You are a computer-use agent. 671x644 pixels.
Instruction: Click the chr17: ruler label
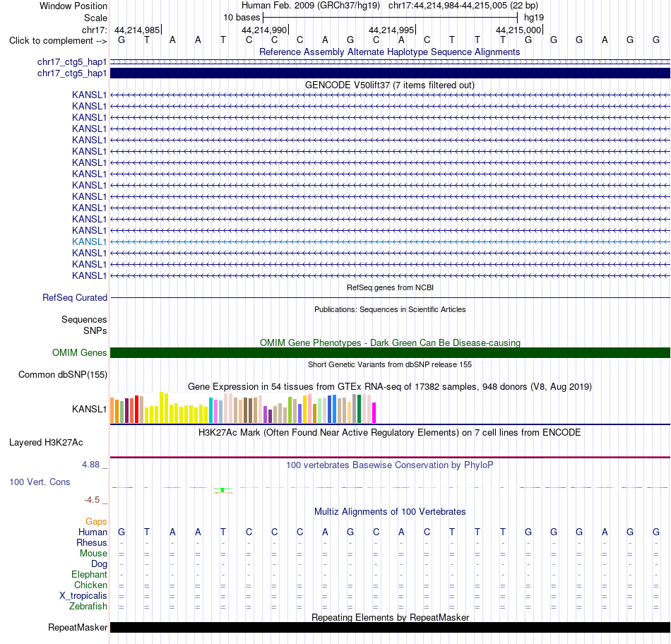click(x=94, y=30)
